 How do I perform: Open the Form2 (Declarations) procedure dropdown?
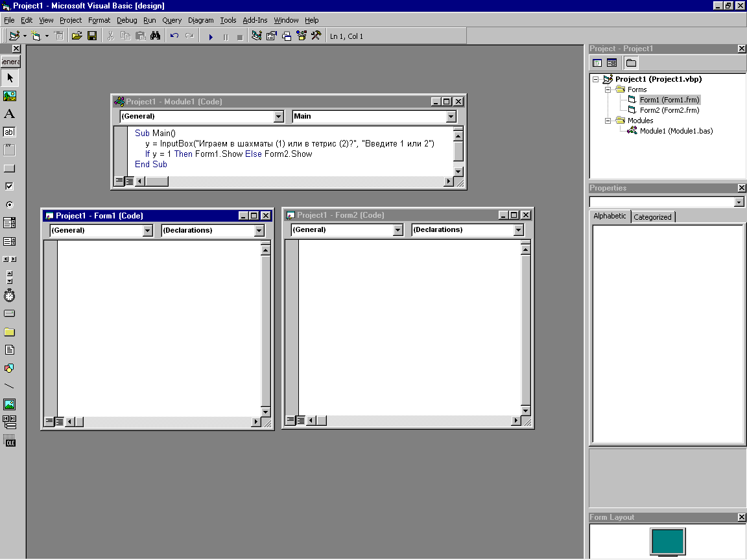pyautogui.click(x=518, y=230)
